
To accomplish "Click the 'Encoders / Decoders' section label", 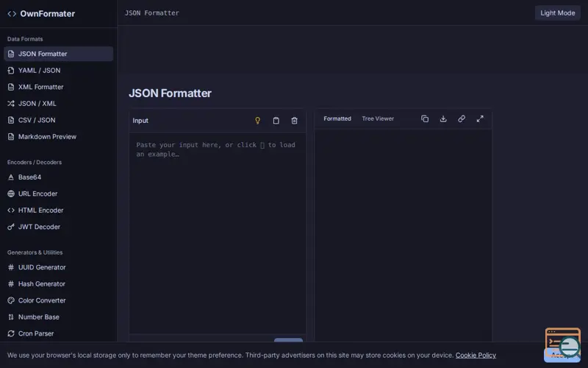I will coord(34,162).
